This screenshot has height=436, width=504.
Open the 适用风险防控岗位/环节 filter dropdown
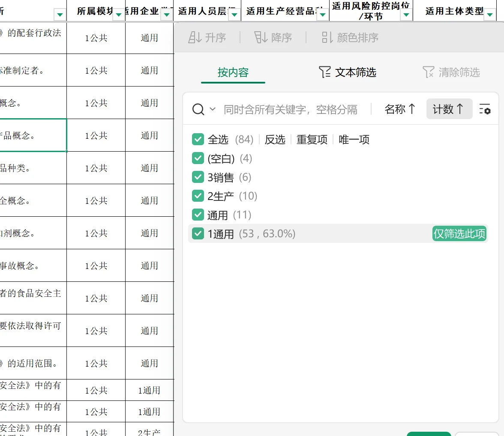click(406, 15)
